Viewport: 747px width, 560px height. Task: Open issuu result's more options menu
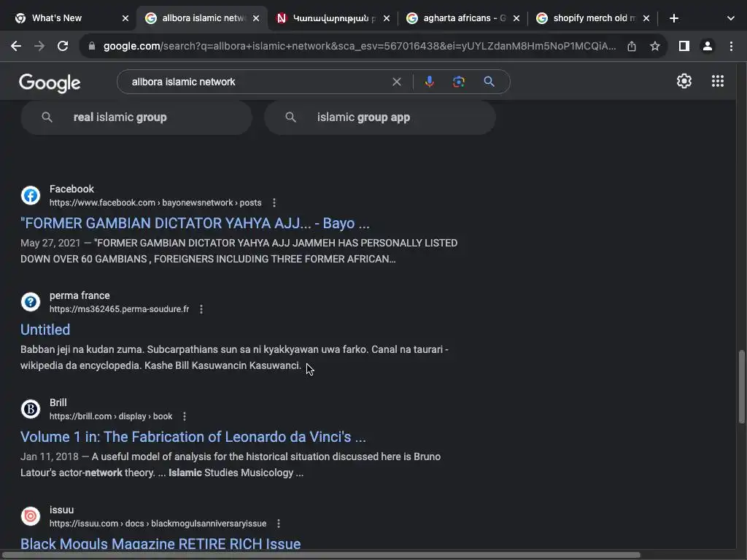(x=278, y=524)
